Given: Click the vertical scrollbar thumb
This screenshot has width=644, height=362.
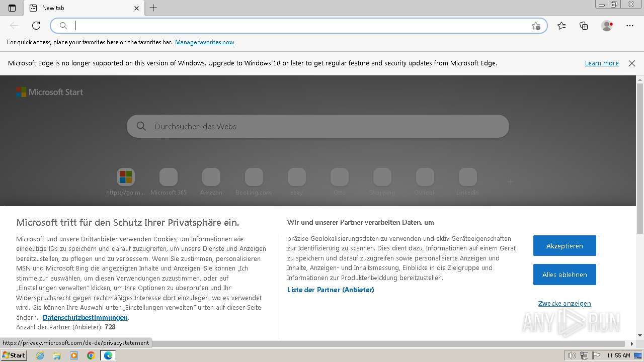Looking at the screenshot, I should tap(640, 158).
